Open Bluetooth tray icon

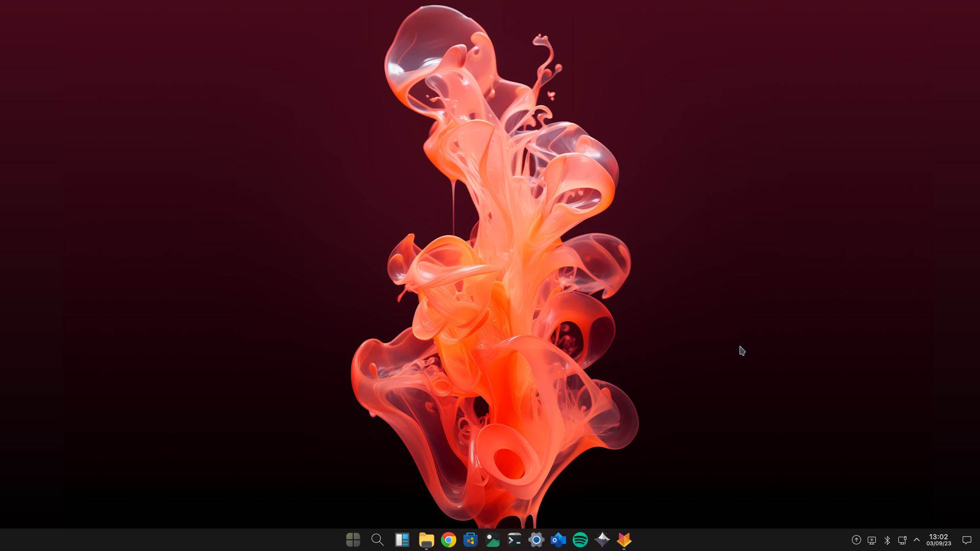point(887,540)
